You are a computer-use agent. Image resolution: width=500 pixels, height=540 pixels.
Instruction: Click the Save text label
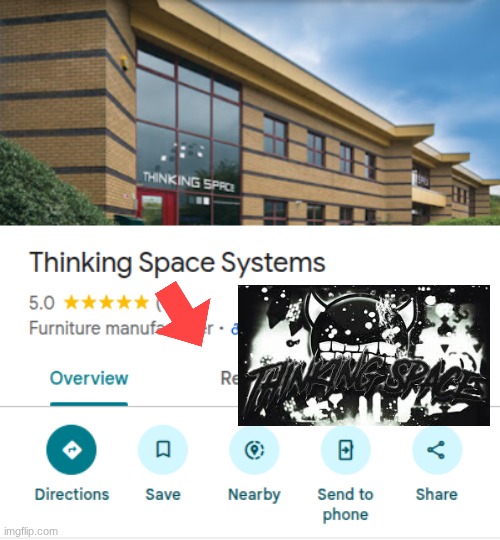click(x=163, y=495)
